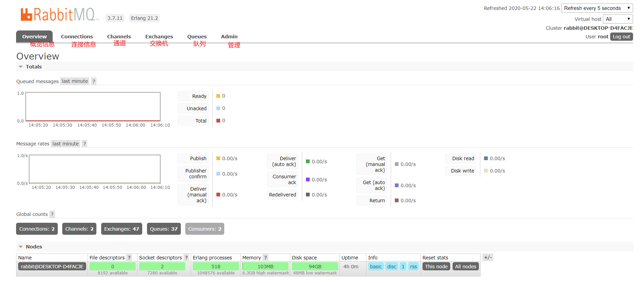Image resolution: width=644 pixels, height=283 pixels.
Task: Open node rabbit@DESKTOP-D4FACJE link
Action: coord(52,267)
